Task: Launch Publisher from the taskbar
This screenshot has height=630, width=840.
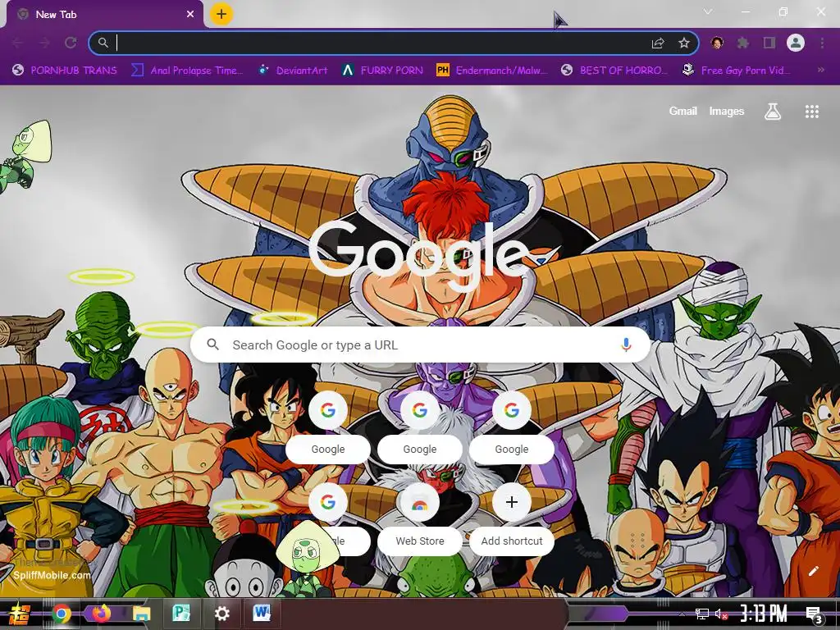Action: [181, 614]
